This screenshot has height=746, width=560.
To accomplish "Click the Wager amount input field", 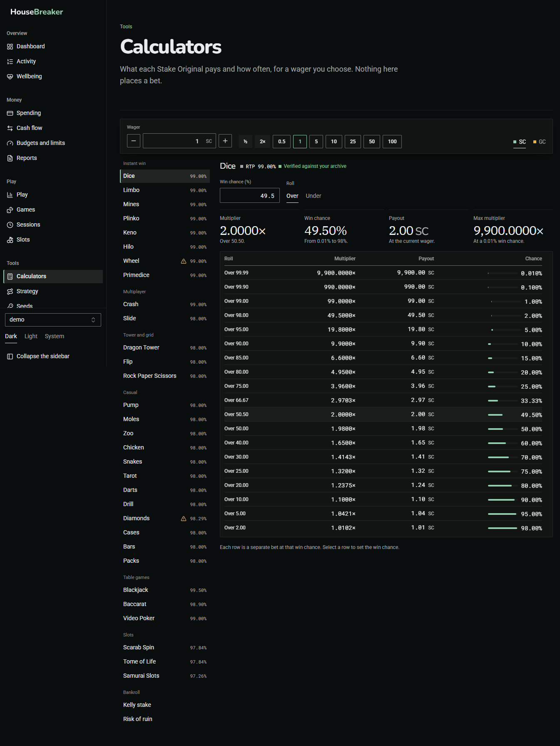I will tap(179, 141).
